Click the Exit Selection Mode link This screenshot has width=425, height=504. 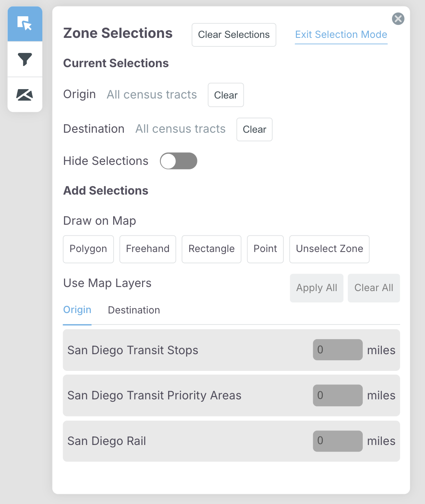[x=341, y=35]
